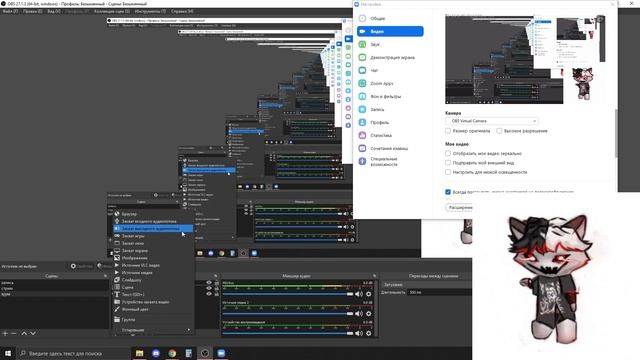640x360 pixels.
Task: Toggle eye visibility of the third OBS source
Action: click(209, 294)
